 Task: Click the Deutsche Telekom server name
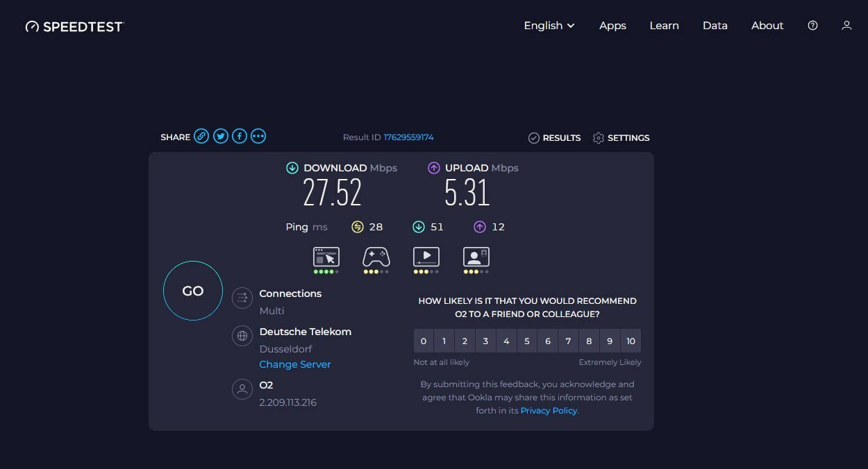click(306, 332)
